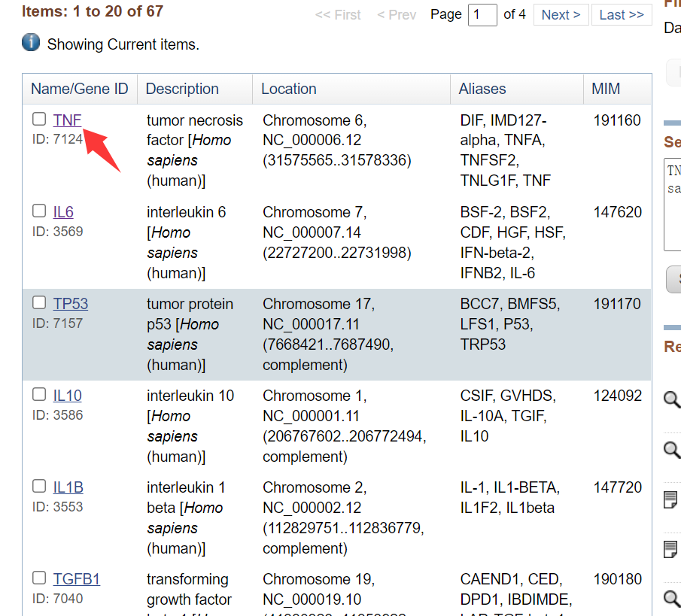The image size is (681, 616).
Task: Toggle the TGFB1 checkbox
Action: coord(39,578)
